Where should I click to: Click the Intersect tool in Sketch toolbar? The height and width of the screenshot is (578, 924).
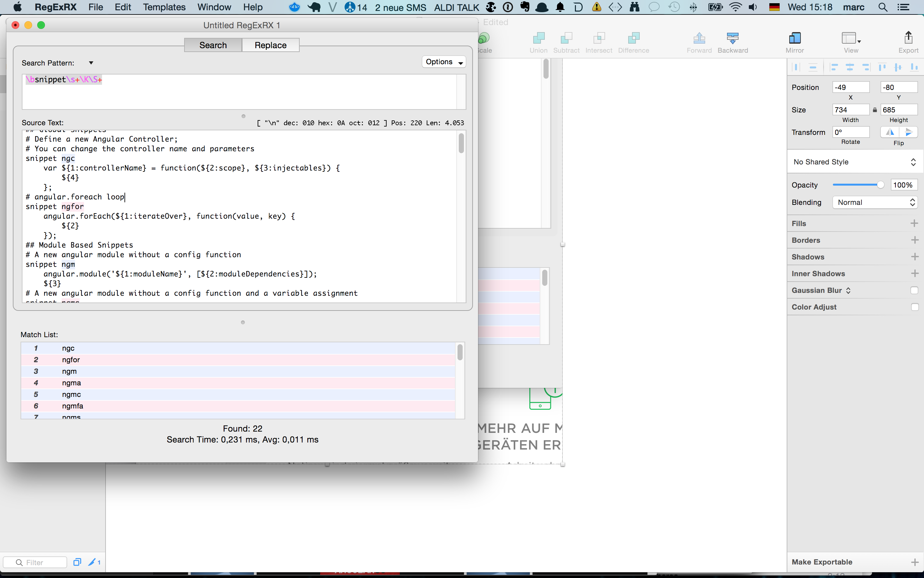point(599,42)
